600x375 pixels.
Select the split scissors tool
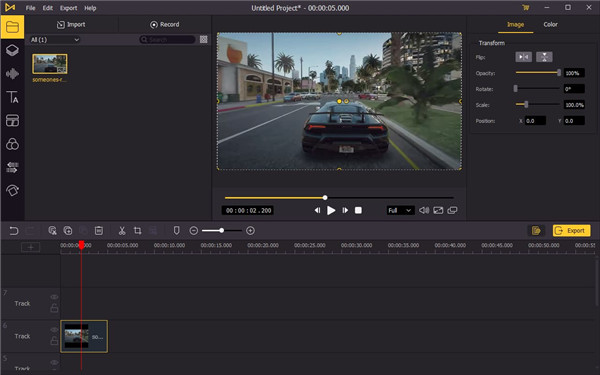point(122,230)
